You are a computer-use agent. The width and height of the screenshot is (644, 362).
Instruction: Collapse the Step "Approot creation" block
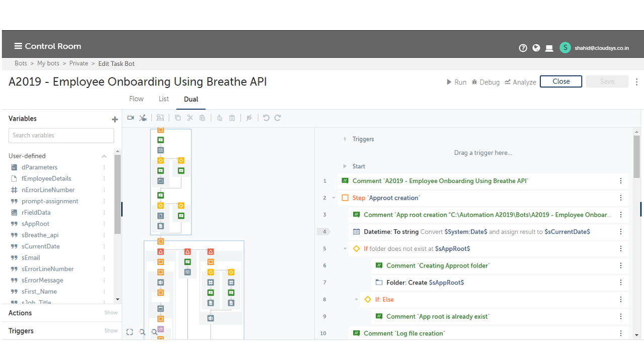[334, 198]
